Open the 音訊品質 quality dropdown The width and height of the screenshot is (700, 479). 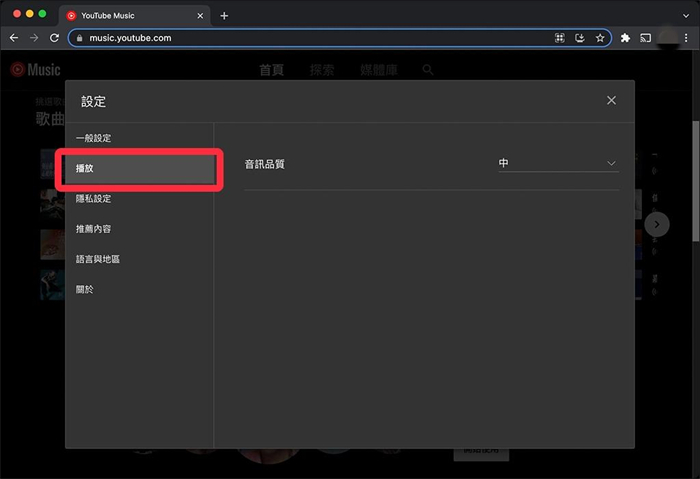[558, 163]
